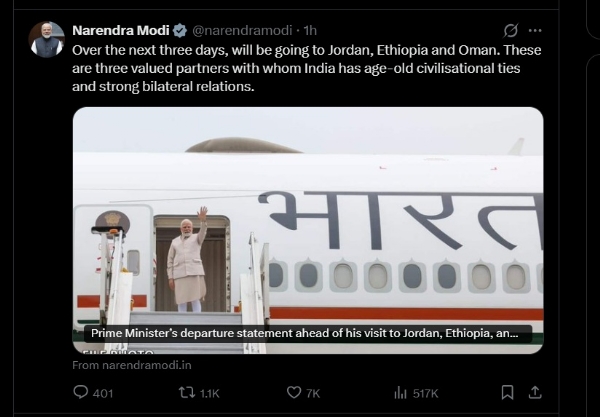This screenshot has height=417, width=600.
Task: Open the Grok explain icon
Action: pyautogui.click(x=511, y=30)
